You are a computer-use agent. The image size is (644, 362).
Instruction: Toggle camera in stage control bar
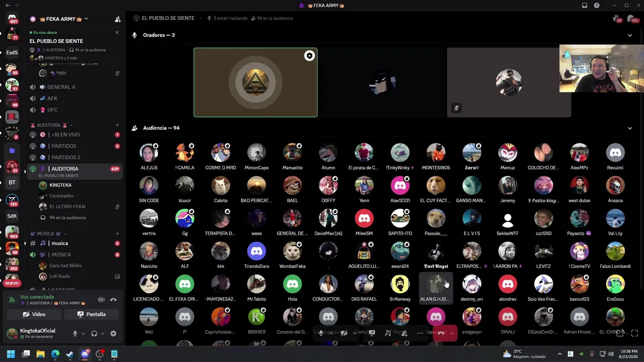point(344,332)
